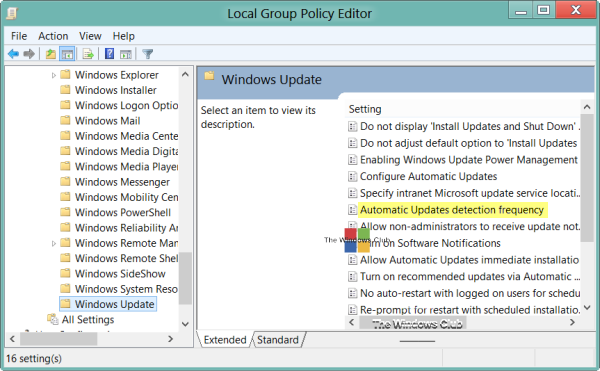Click settings list horizontal scroll right arrow

click(x=572, y=322)
